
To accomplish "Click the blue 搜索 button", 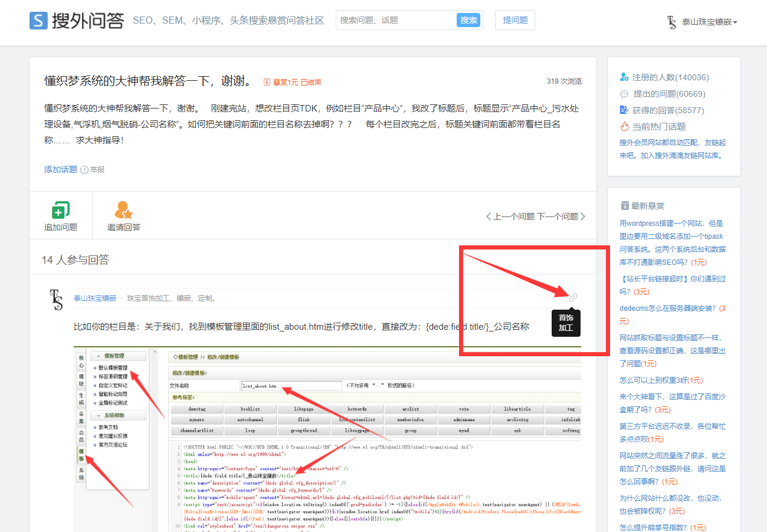I will tap(468, 20).
